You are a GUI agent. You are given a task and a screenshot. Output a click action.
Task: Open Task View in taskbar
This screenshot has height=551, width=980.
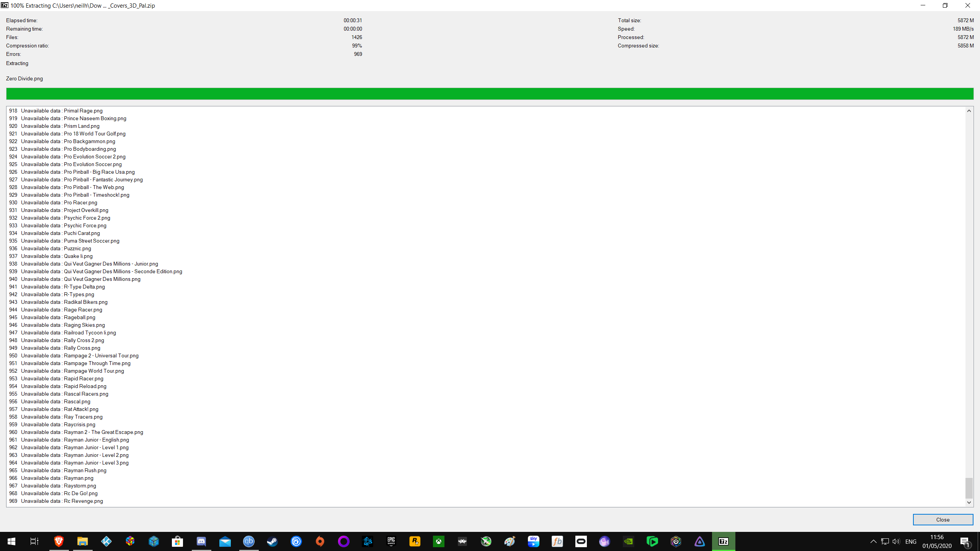click(34, 541)
